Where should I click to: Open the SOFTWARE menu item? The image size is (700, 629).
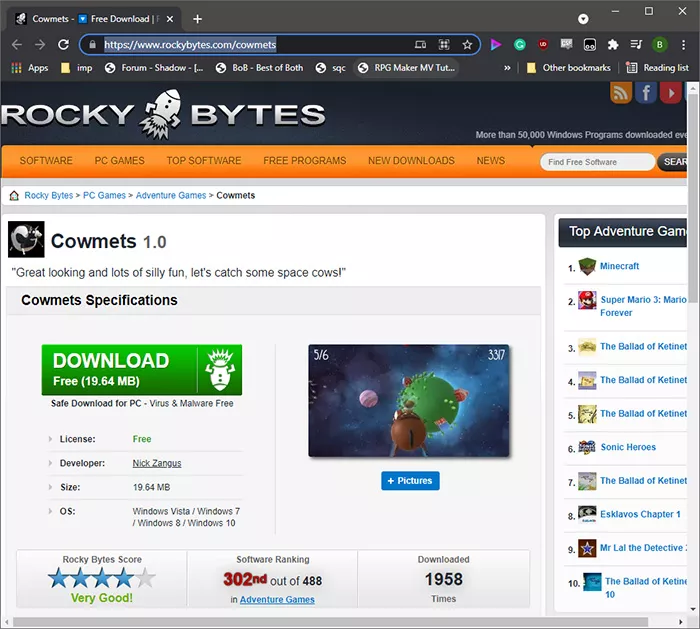[x=46, y=161]
